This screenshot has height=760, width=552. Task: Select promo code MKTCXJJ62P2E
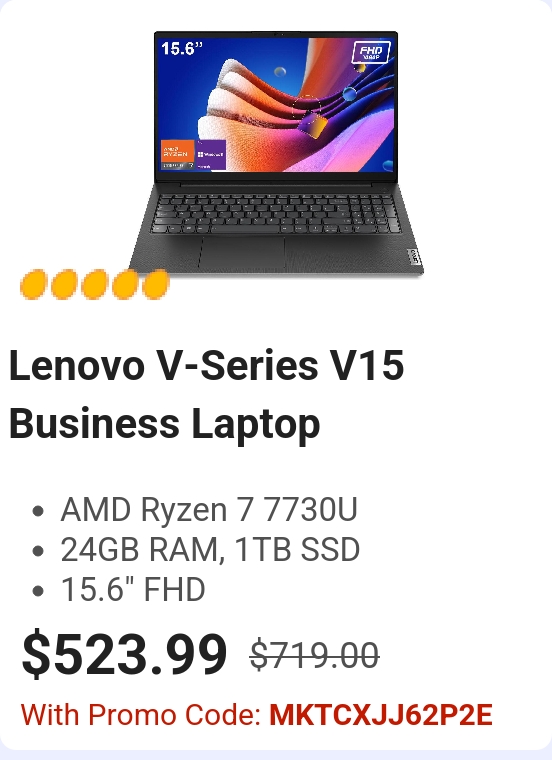point(381,715)
